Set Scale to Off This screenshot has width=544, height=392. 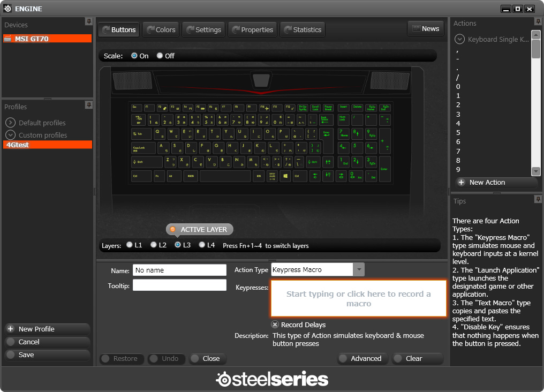coord(160,56)
